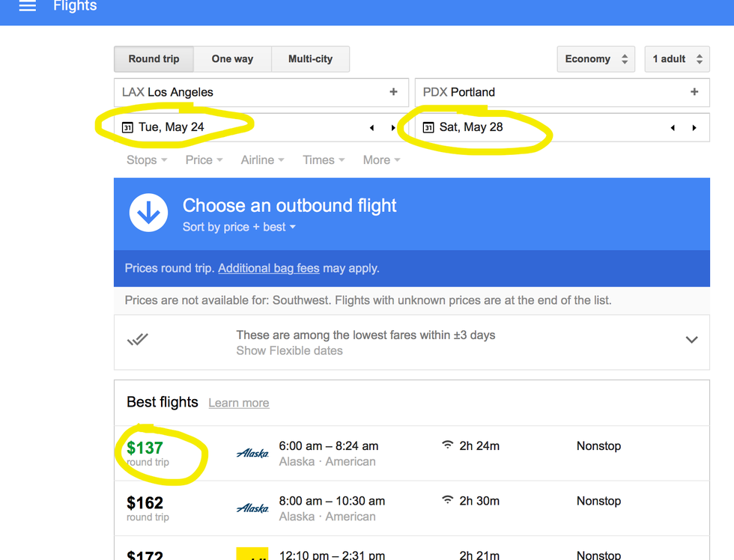Open the Economy cabin class dropdown
This screenshot has width=734, height=560.
click(x=595, y=59)
